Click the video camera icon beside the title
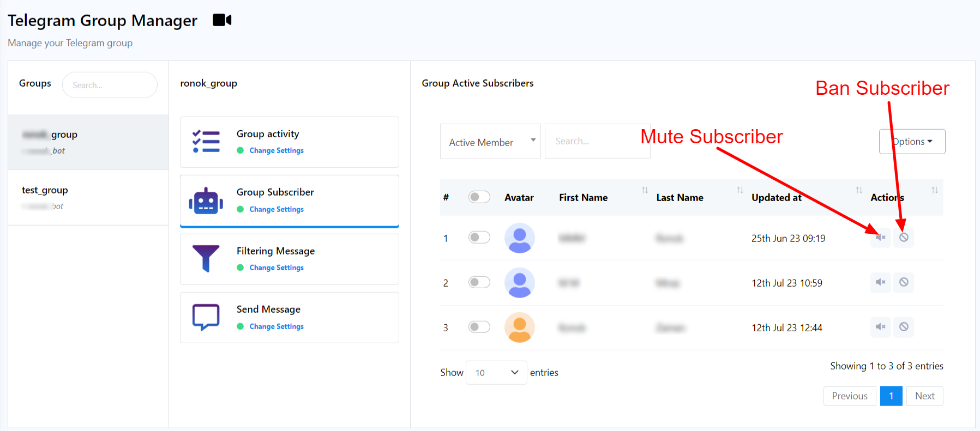This screenshot has width=980, height=431. click(222, 20)
